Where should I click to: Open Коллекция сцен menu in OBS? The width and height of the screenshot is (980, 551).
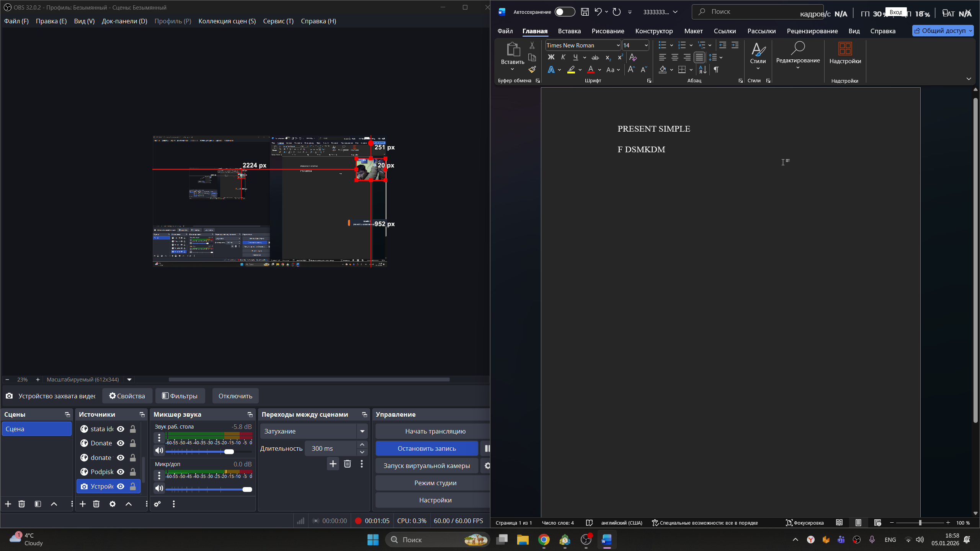[x=227, y=21]
